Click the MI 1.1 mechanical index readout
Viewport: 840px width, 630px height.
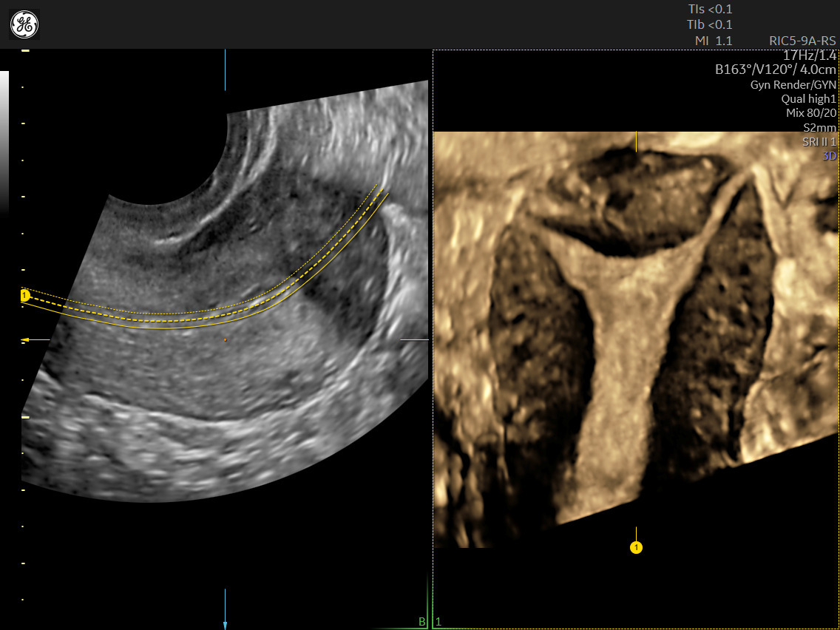pos(711,41)
